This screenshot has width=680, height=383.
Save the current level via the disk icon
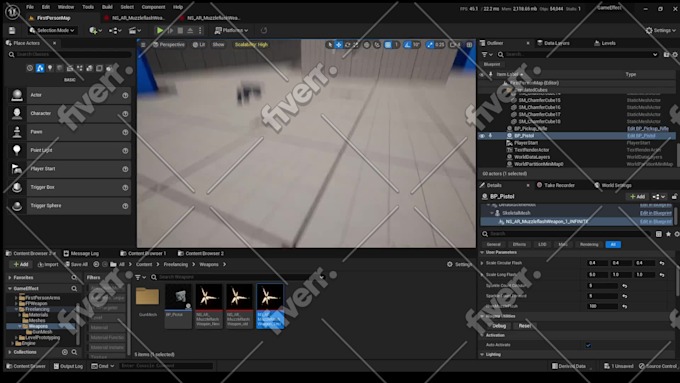tap(12, 30)
